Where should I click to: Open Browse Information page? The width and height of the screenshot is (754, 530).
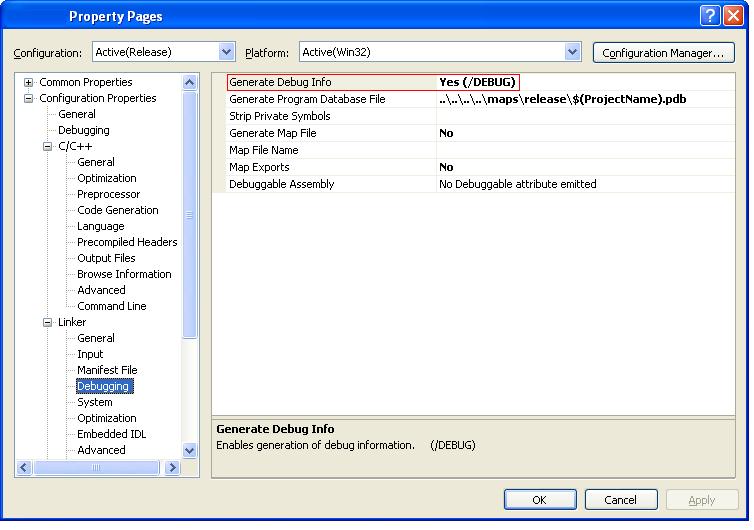[x=124, y=274]
